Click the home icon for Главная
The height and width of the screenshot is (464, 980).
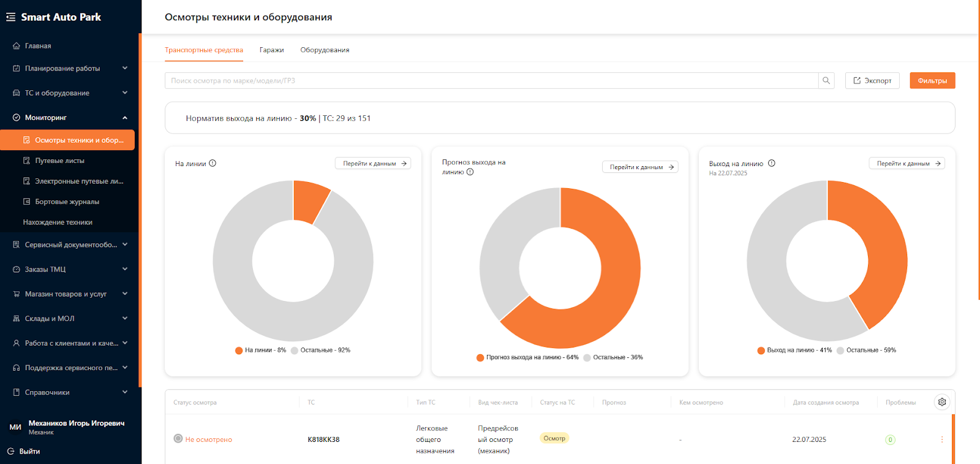[17, 46]
